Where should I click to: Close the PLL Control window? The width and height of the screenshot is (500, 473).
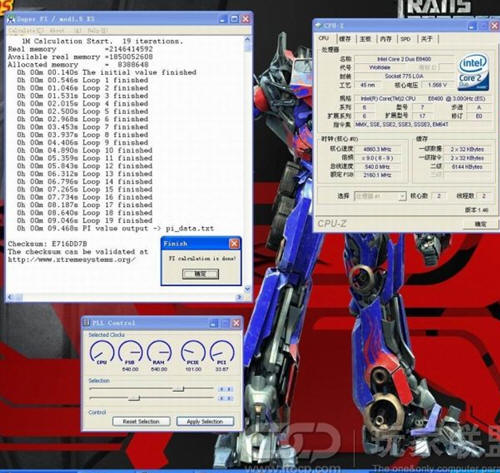(x=236, y=323)
